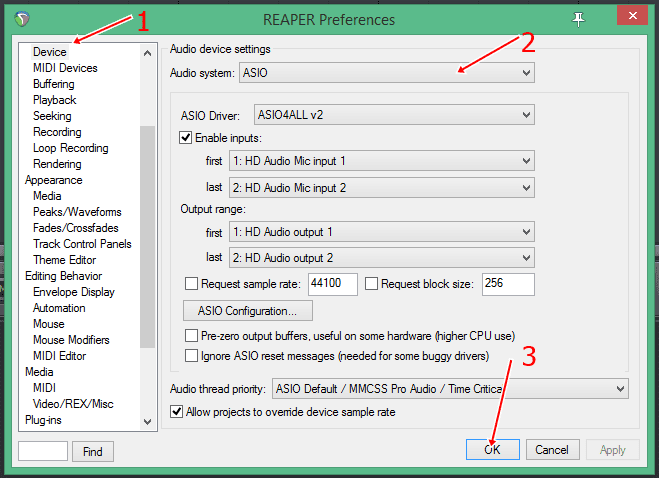Viewport: 659px width, 478px height.
Task: Click the sample rate field showing 44100
Action: coord(333,284)
